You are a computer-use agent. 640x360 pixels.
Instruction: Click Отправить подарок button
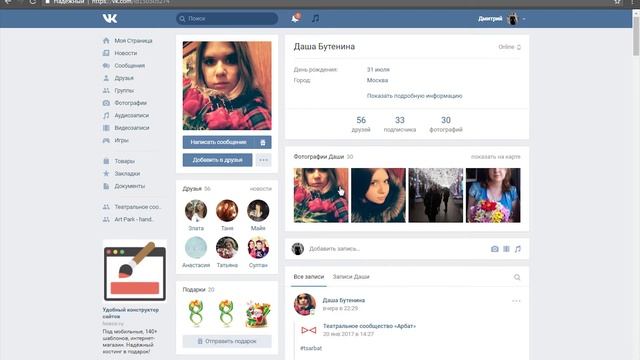point(227,341)
